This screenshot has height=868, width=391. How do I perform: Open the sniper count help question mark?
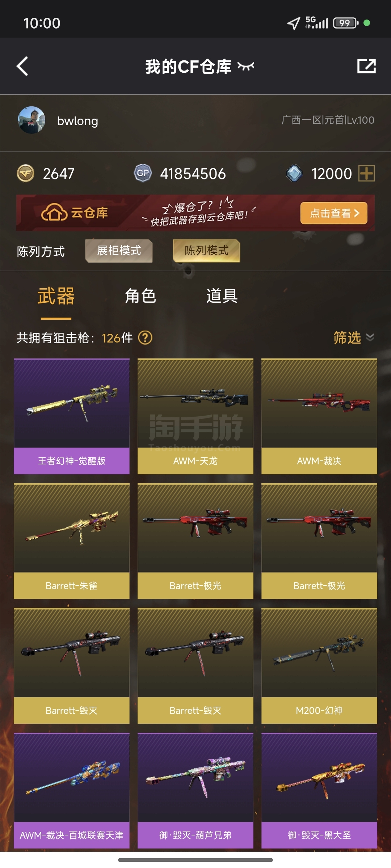[146, 338]
